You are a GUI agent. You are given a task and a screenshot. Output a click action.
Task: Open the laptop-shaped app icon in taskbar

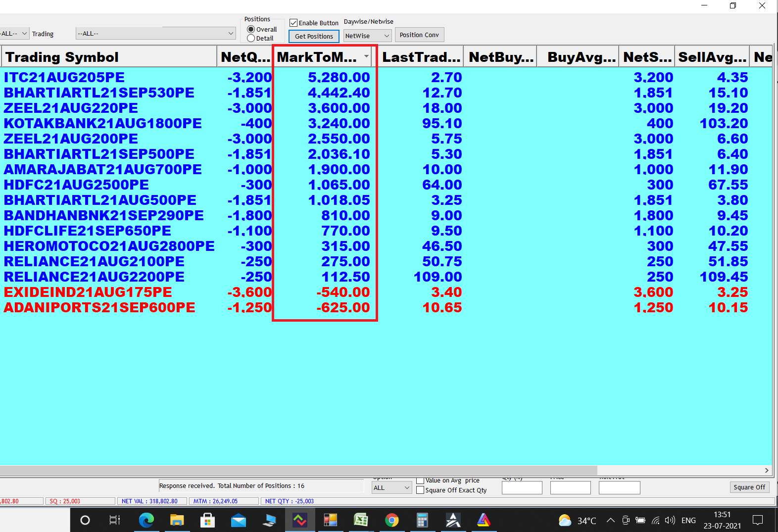269,520
